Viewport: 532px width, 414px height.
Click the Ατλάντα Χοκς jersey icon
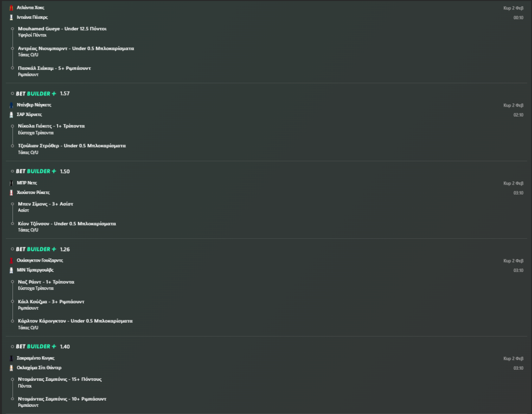coord(11,8)
